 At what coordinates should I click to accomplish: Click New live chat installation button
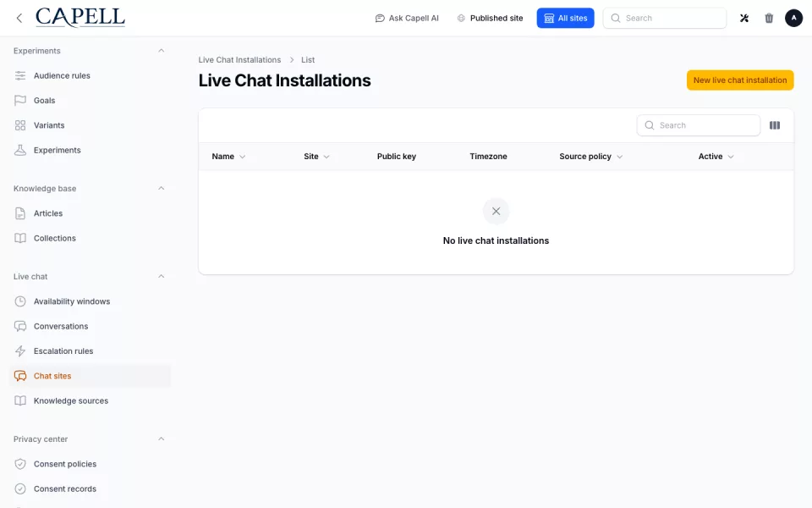[740, 80]
